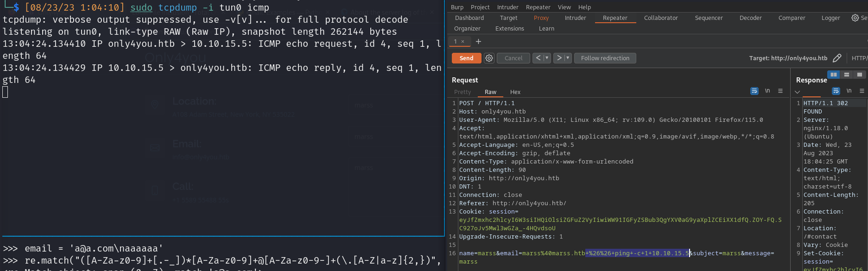The width and height of the screenshot is (868, 271).
Task: Open the Intruder menu
Action: point(507,7)
